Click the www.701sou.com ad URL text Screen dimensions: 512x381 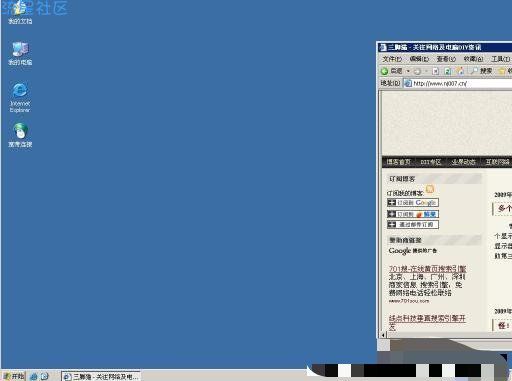click(x=409, y=301)
